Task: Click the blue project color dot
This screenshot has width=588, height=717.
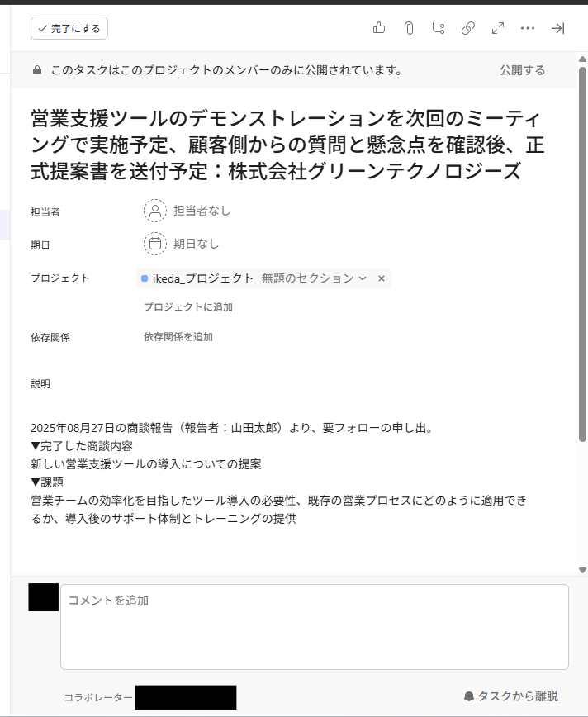Action: pos(145,278)
